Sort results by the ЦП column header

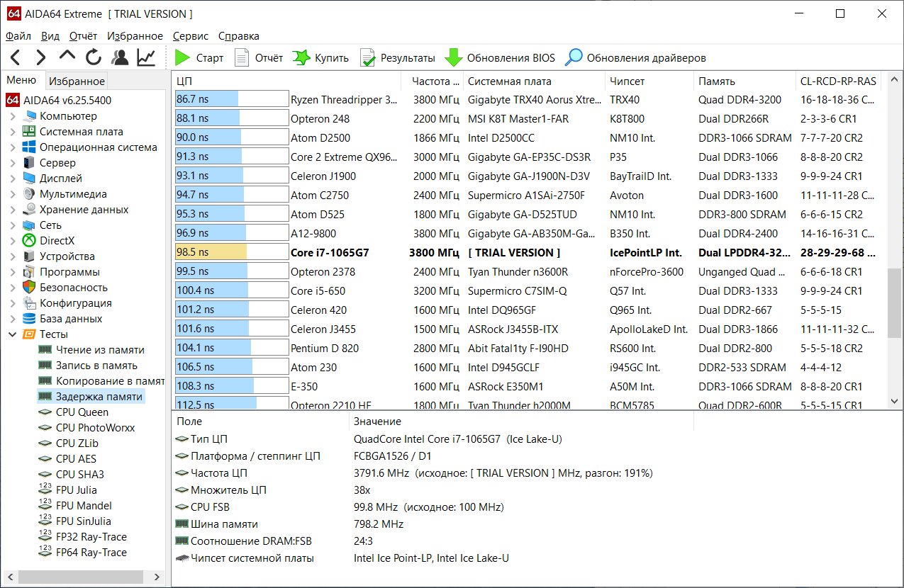286,81
